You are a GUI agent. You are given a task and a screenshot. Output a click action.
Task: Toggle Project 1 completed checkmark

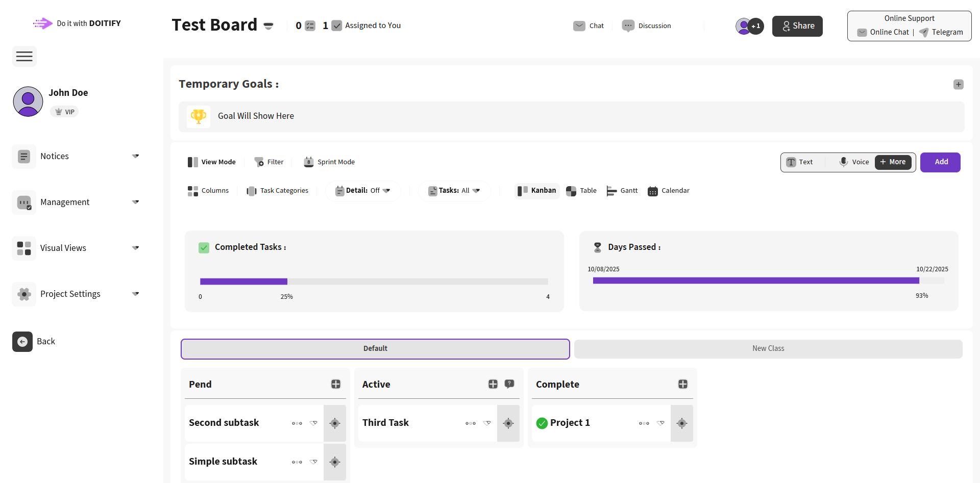[x=542, y=423]
